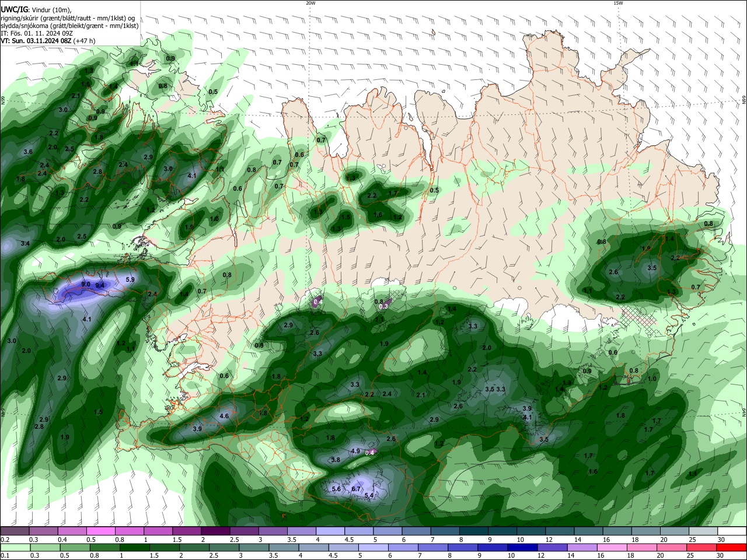This screenshot has height=560, width=747.
Task: Click the white snow legend swatch at 30
Action: [732, 531]
